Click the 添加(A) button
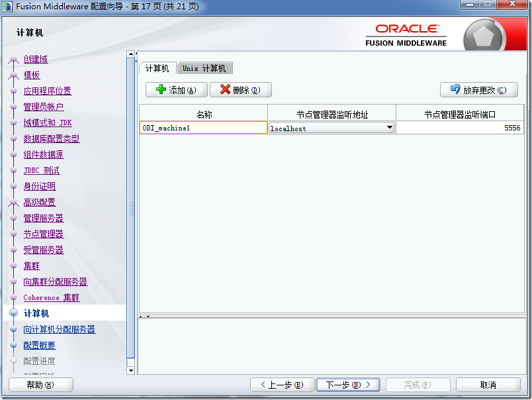 pyautogui.click(x=177, y=89)
